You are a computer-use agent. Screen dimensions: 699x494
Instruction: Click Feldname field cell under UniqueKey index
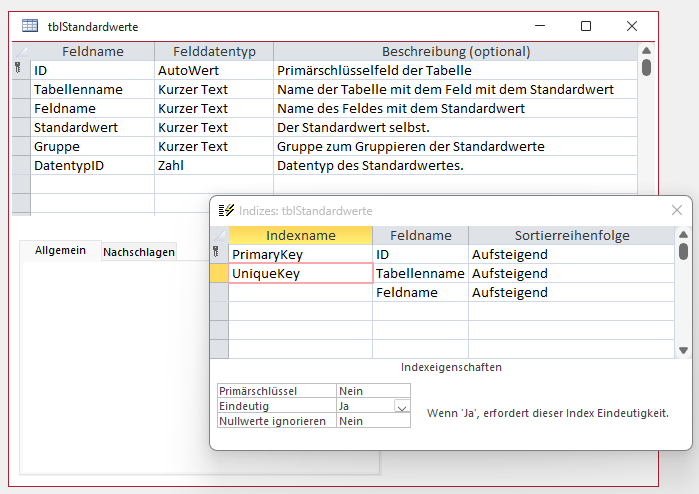(420, 292)
